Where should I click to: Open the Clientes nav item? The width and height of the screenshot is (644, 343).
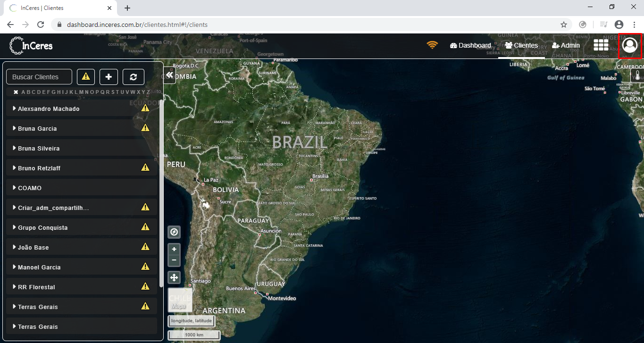521,45
